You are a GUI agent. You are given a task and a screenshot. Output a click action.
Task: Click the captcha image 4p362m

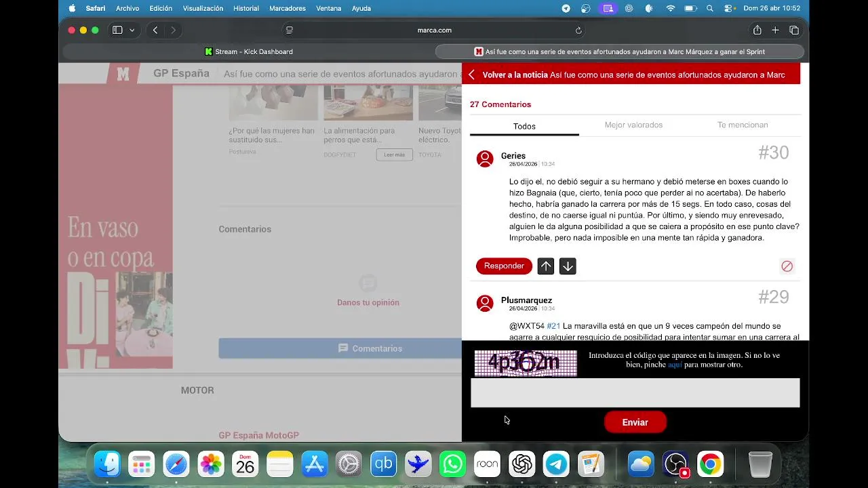526,363
